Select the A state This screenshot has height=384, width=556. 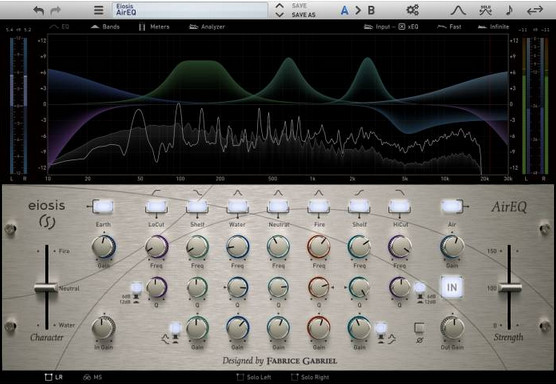point(344,10)
